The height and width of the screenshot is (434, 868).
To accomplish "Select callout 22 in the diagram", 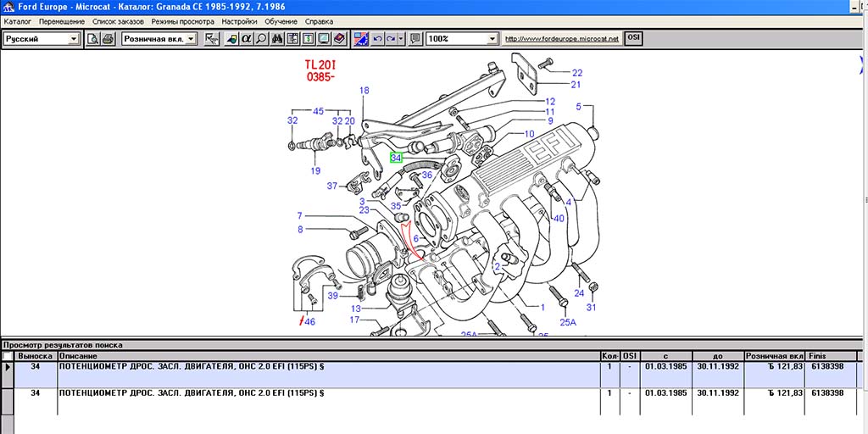I will click(x=577, y=73).
